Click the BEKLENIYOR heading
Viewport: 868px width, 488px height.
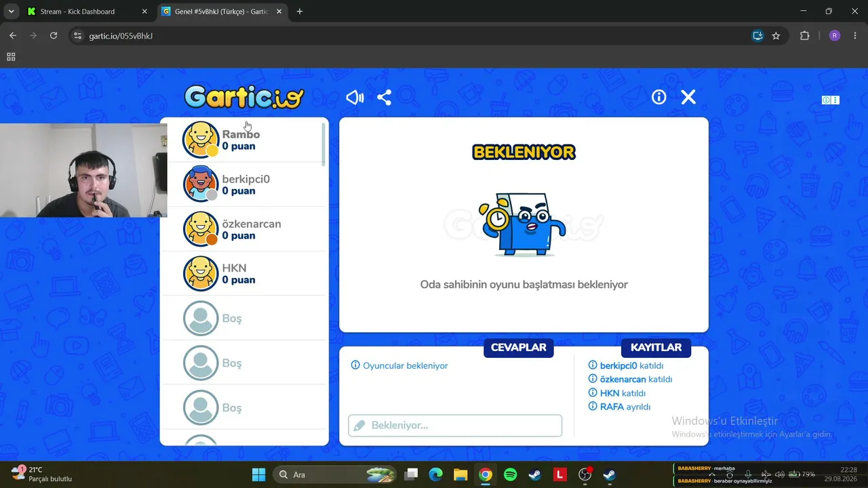click(x=524, y=152)
